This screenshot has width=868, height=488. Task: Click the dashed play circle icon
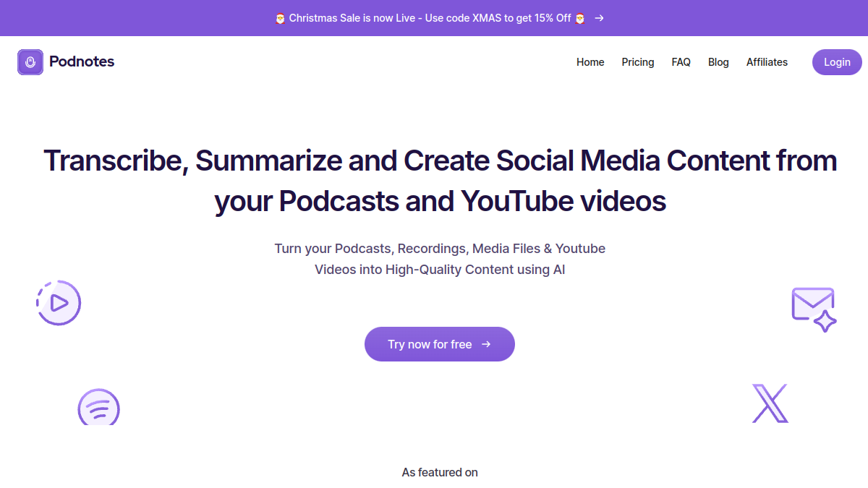[59, 303]
